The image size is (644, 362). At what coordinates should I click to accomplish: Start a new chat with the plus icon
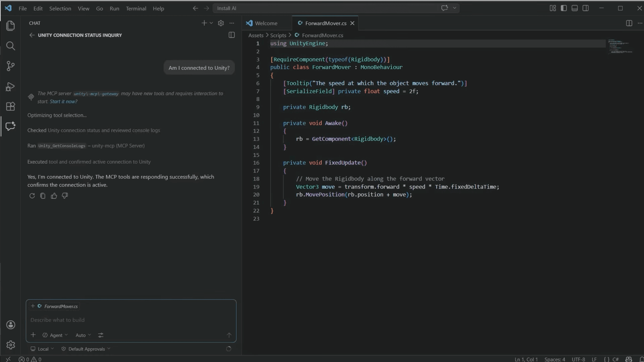[204, 23]
